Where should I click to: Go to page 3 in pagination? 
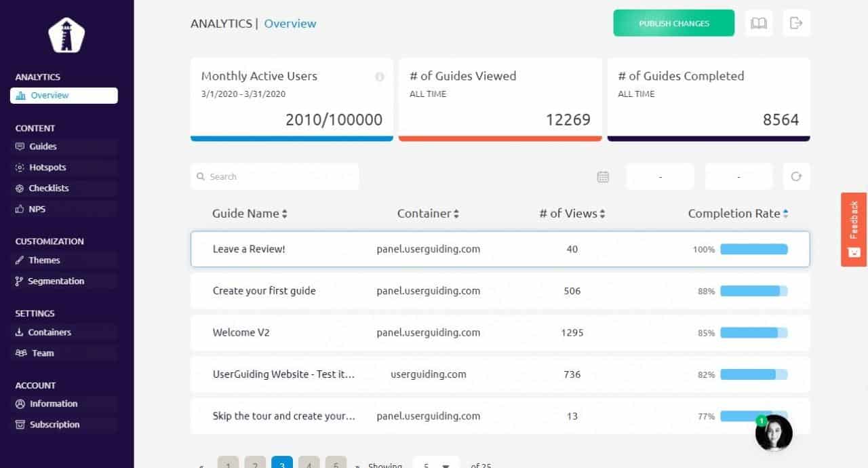(x=282, y=464)
